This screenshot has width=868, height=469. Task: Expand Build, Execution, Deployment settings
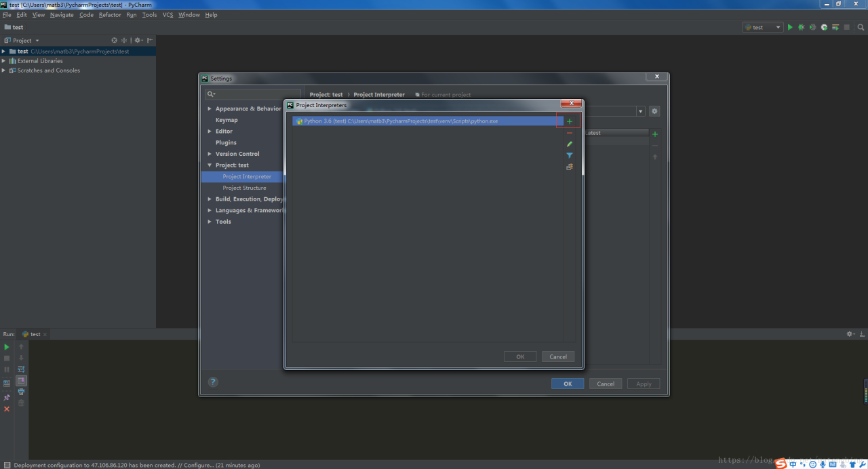(210, 199)
